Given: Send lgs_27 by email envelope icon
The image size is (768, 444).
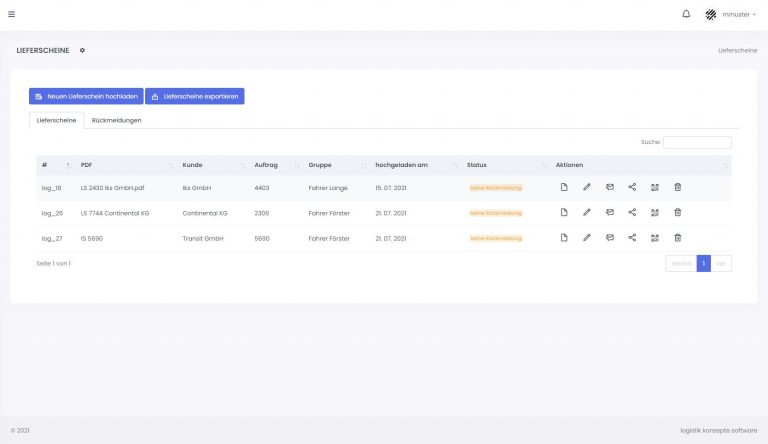Looking at the screenshot, I should pos(610,237).
